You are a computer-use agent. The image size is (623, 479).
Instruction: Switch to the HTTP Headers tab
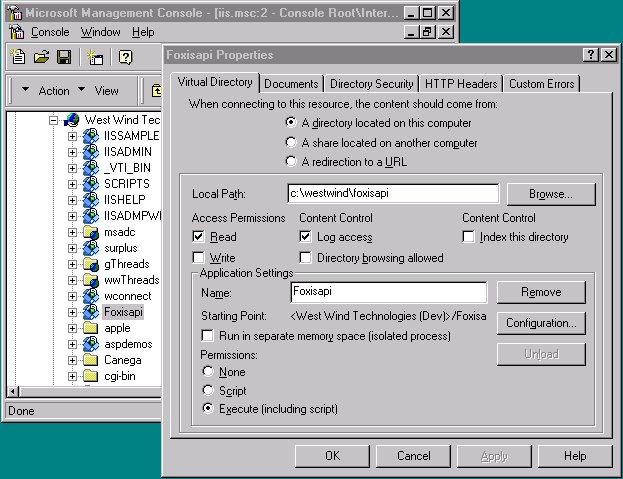461,84
